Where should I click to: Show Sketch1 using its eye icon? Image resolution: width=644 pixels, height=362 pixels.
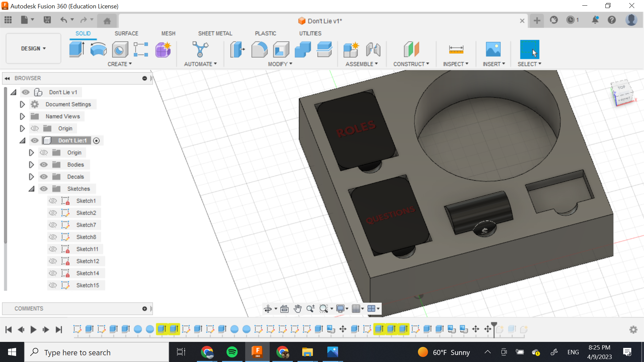tap(53, 201)
